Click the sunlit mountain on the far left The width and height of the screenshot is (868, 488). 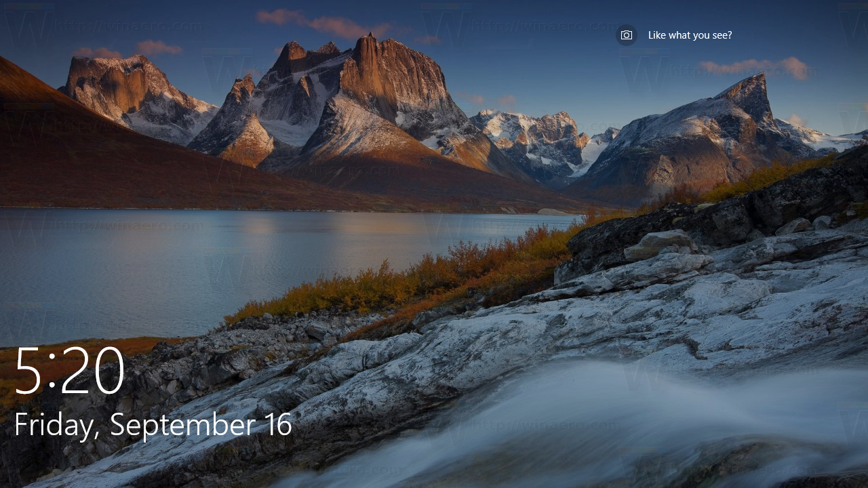[x=129, y=88]
